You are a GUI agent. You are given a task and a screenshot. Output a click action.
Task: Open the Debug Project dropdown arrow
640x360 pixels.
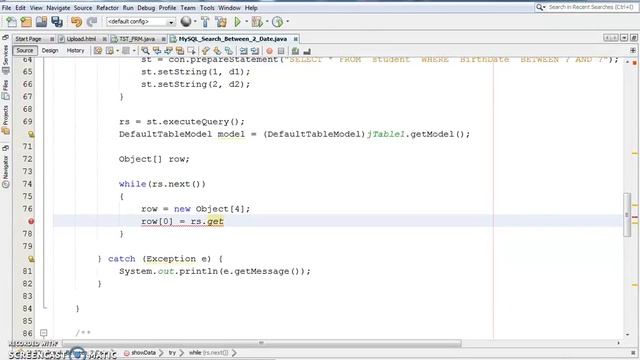267,22
